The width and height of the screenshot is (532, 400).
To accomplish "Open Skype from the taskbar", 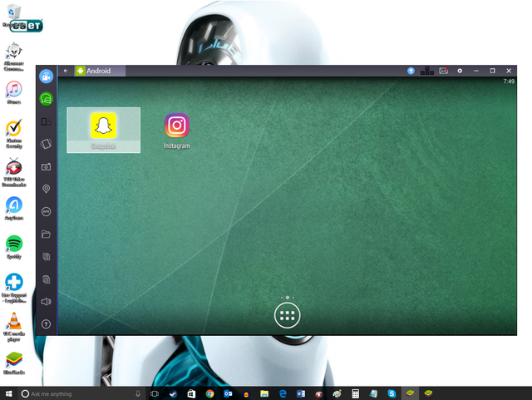I will [392, 393].
